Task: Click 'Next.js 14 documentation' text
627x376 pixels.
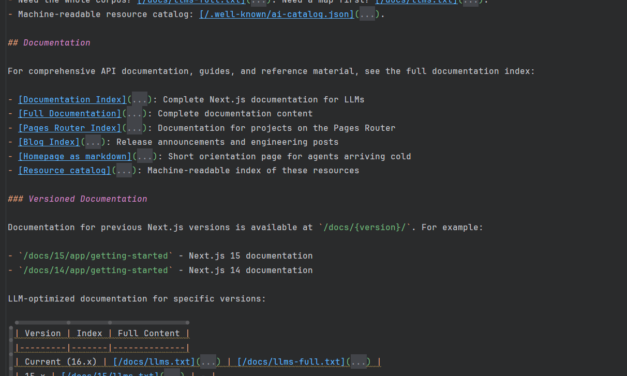Action: point(251,270)
